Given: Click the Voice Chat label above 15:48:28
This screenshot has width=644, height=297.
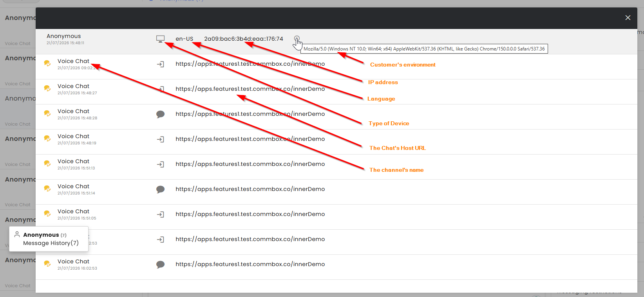Looking at the screenshot, I should pyautogui.click(x=73, y=111).
